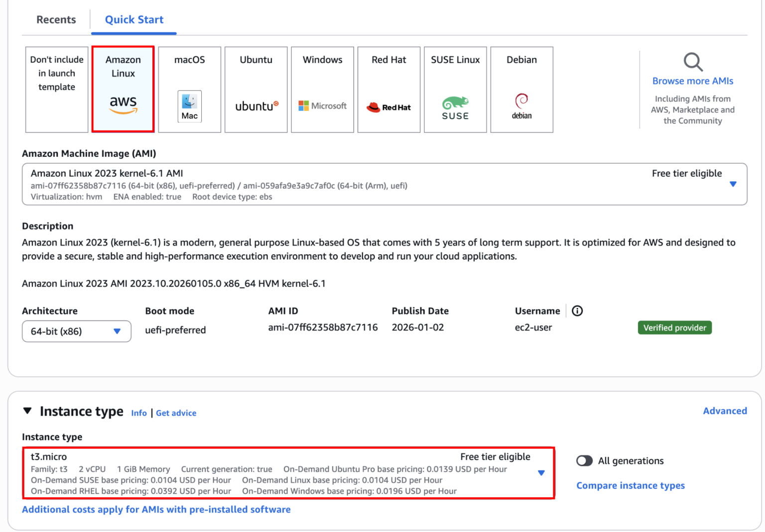Viewport: 765px width, 532px height.
Task: Select Don't include in launch template
Action: tap(56, 89)
